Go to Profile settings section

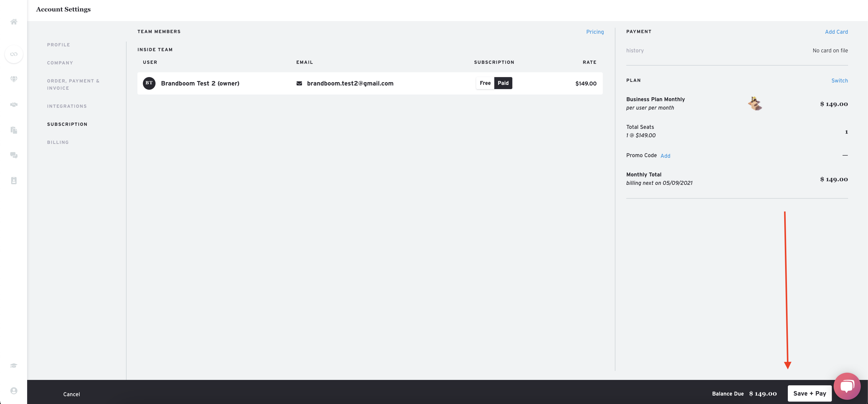tap(59, 45)
